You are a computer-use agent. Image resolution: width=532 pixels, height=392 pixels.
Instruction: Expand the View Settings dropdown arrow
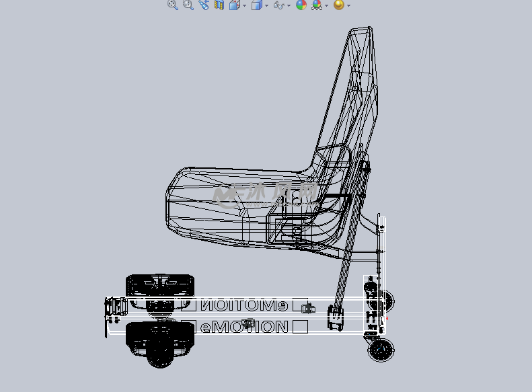coord(348,6)
